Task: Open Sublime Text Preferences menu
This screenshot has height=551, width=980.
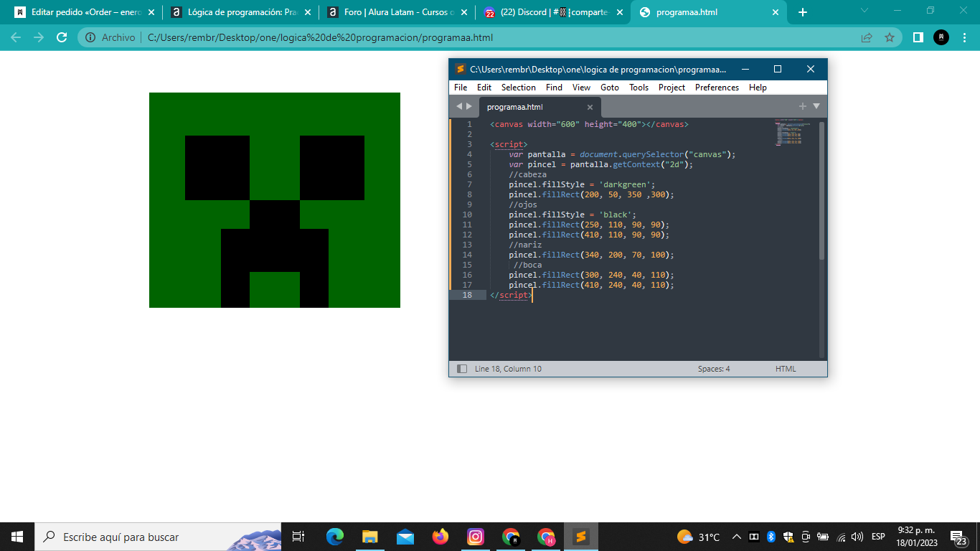Action: tap(717, 88)
